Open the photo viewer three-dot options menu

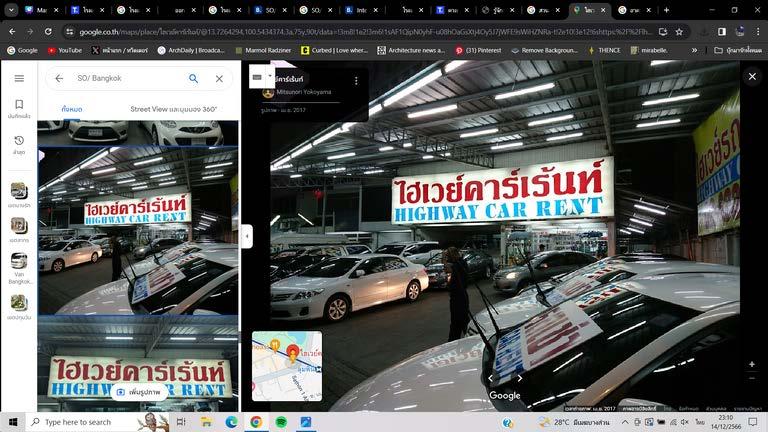click(356, 81)
